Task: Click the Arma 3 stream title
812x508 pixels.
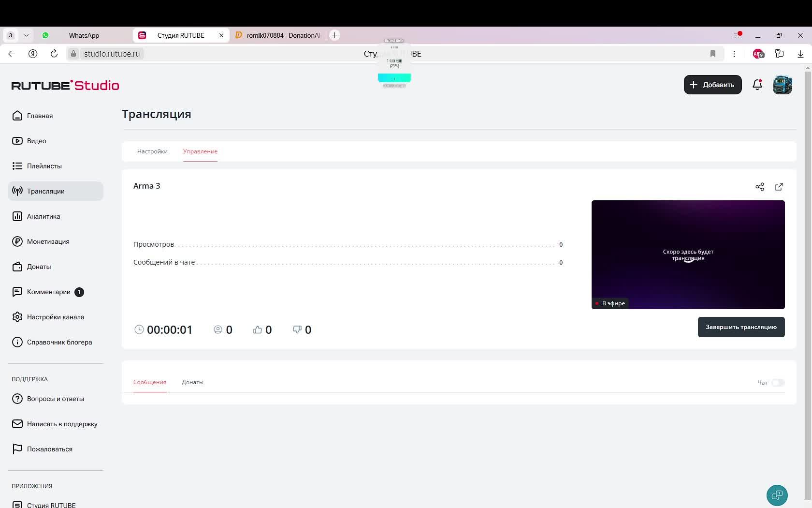Action: [147, 186]
